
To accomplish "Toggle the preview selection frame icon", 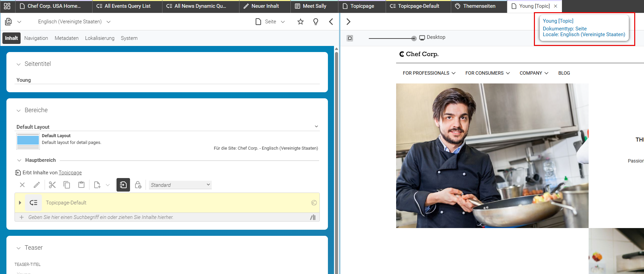I will (350, 38).
